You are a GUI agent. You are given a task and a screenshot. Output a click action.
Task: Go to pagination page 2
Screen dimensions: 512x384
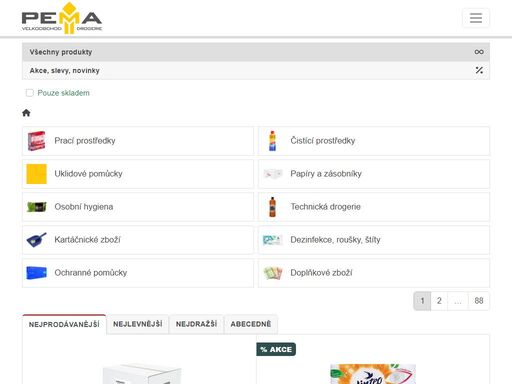[439, 301]
